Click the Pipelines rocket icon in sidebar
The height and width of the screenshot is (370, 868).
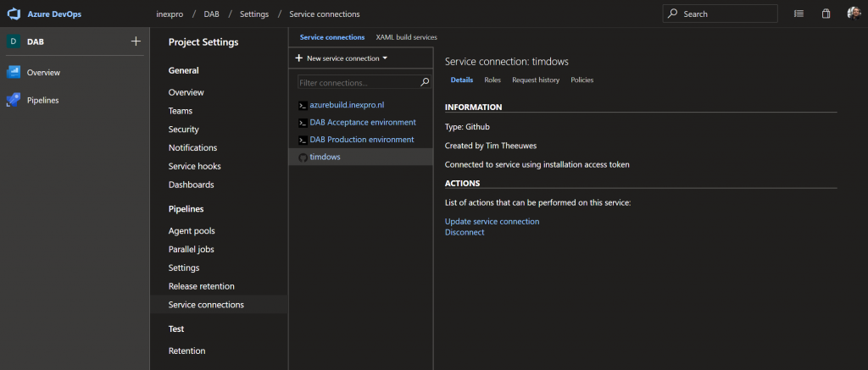pyautogui.click(x=14, y=100)
